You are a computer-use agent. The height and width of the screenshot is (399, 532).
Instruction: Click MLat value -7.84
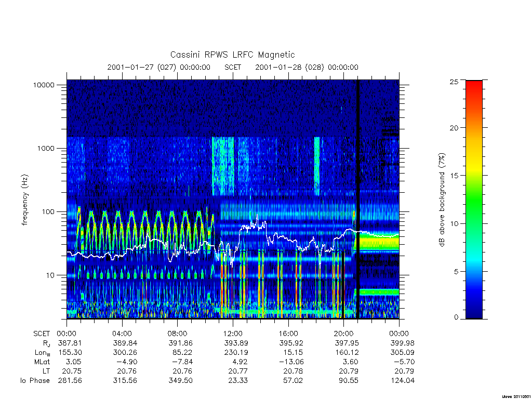[183, 362]
